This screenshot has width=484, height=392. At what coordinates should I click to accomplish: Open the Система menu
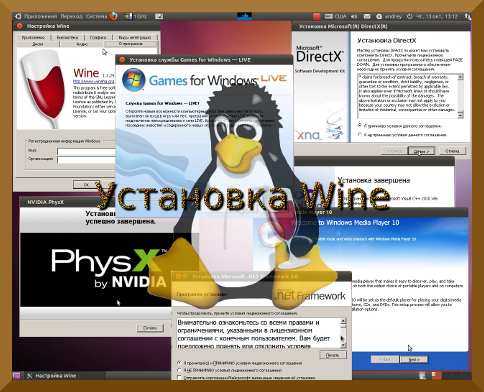click(97, 16)
